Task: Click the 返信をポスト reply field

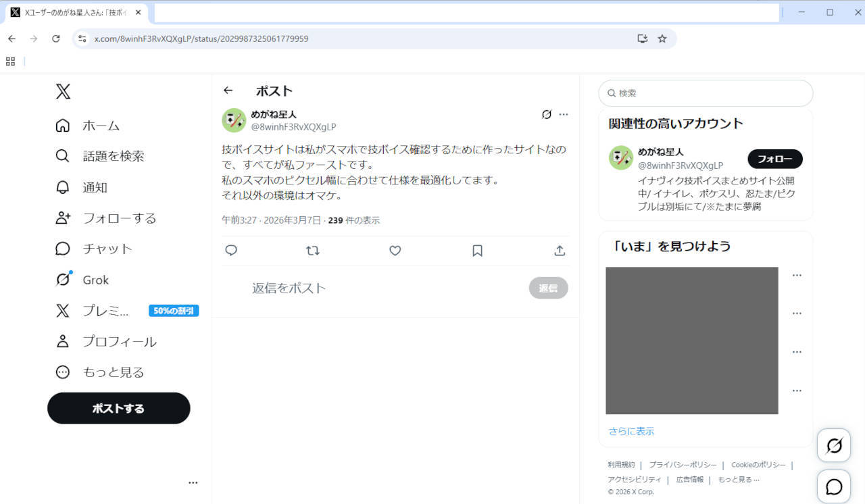Action: pos(385,288)
